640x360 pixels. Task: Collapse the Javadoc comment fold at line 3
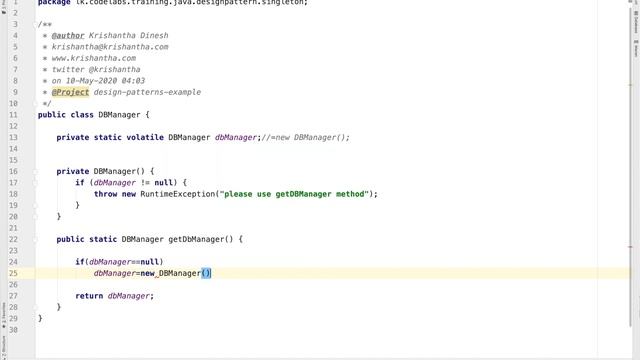tap(35, 24)
